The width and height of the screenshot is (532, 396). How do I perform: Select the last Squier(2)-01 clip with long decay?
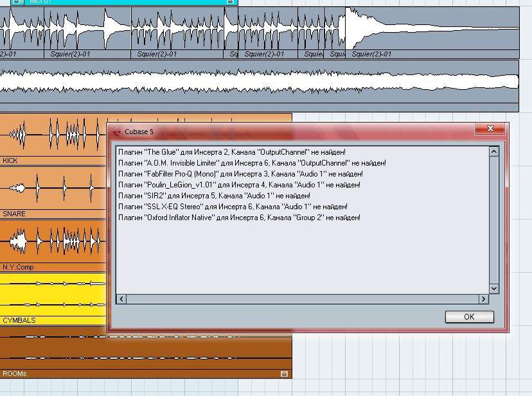click(432, 33)
